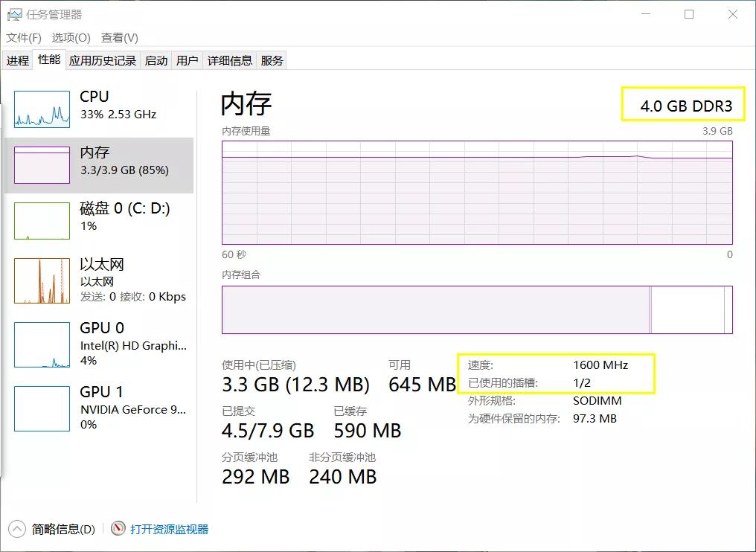Click the 内存使用量 usage graph

coord(476,192)
